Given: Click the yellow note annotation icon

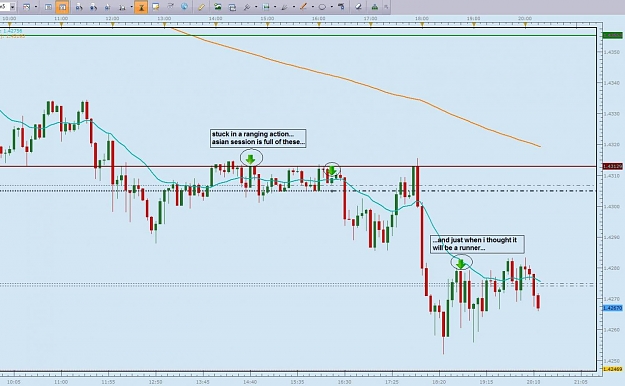Looking at the screenshot, I should click(155, 7).
